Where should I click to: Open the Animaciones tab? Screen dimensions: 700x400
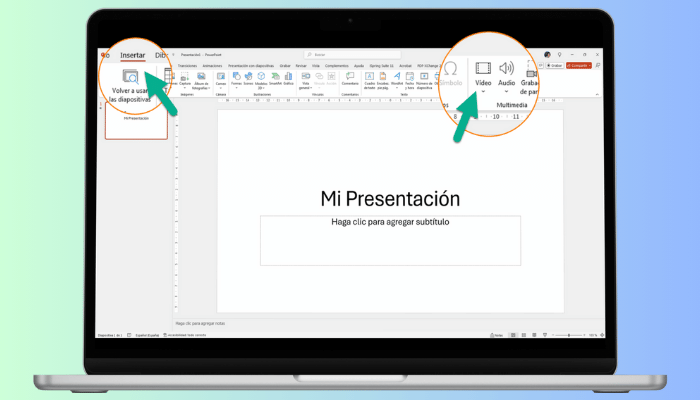(212, 66)
